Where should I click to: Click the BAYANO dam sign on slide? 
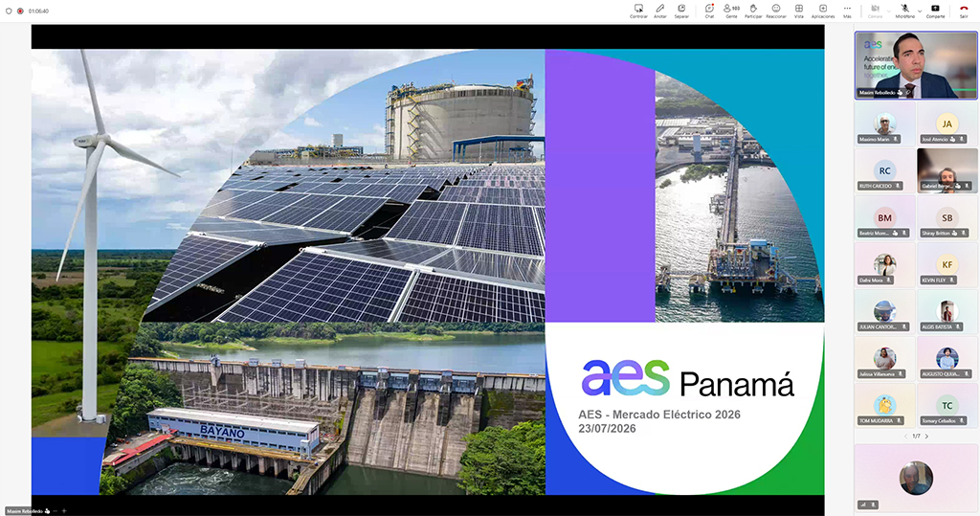click(x=222, y=432)
